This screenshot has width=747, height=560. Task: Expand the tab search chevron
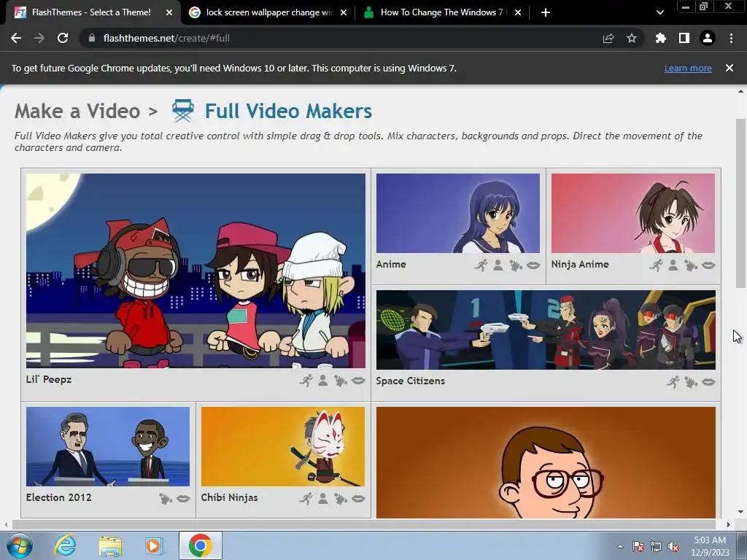(659, 12)
